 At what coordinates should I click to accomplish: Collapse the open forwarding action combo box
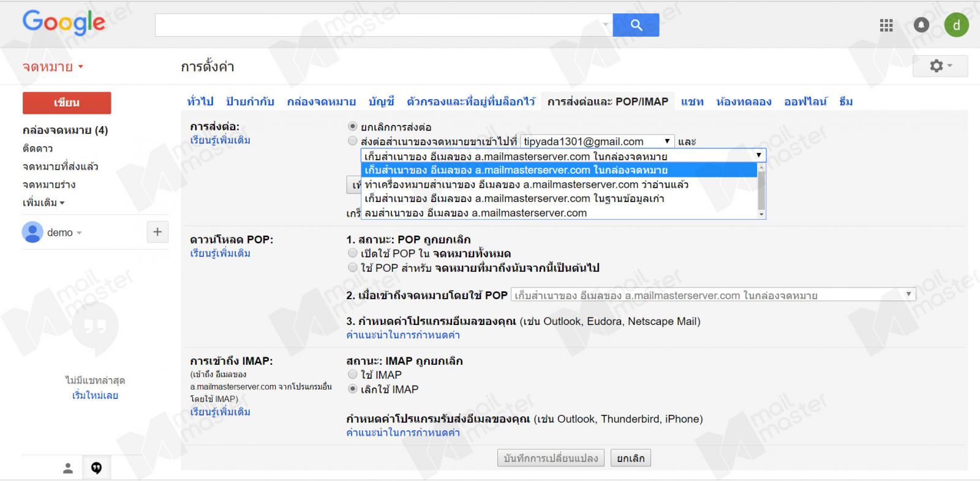[x=563, y=156]
